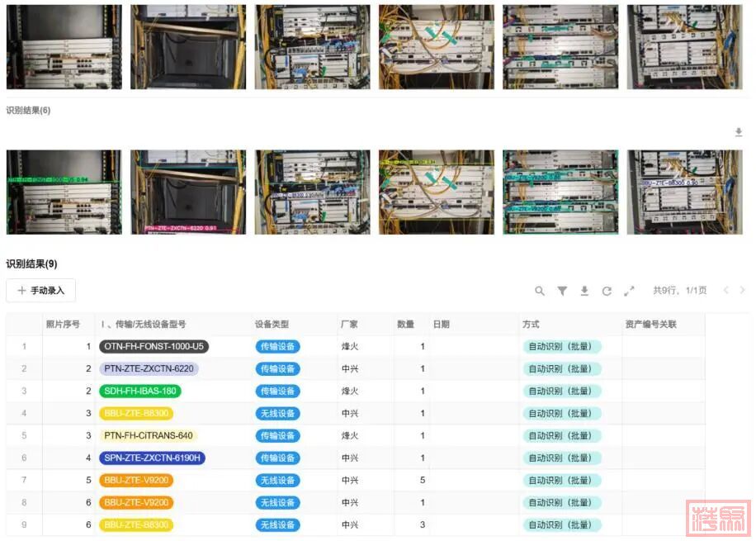Open recognized image labeled PTN-ZTE-ZXCTN-6220
This screenshot has height=541, width=756.
pyautogui.click(x=188, y=192)
